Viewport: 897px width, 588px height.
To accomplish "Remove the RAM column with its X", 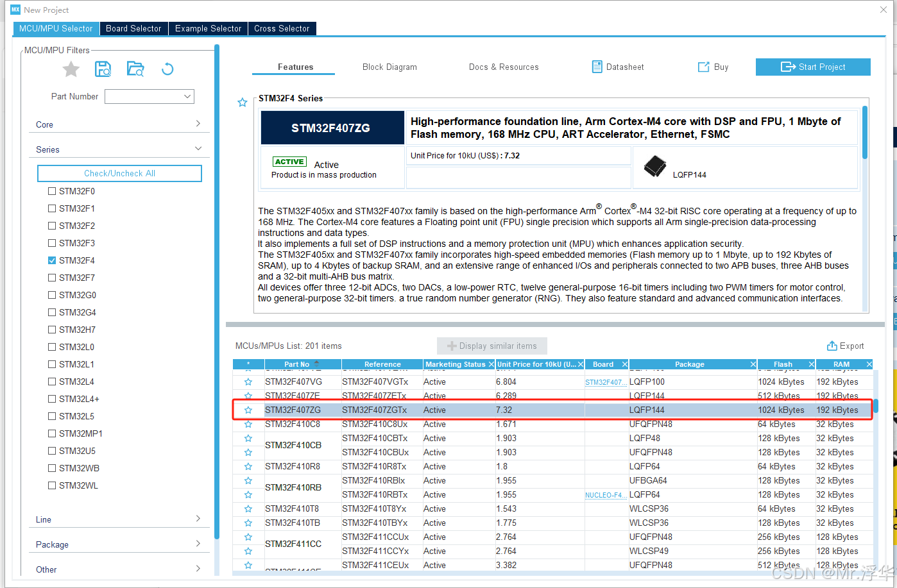I will [x=869, y=364].
